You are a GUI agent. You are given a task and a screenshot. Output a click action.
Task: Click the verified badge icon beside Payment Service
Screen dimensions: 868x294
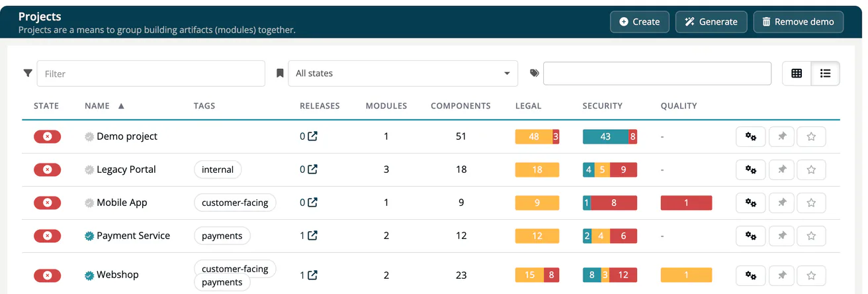89,236
